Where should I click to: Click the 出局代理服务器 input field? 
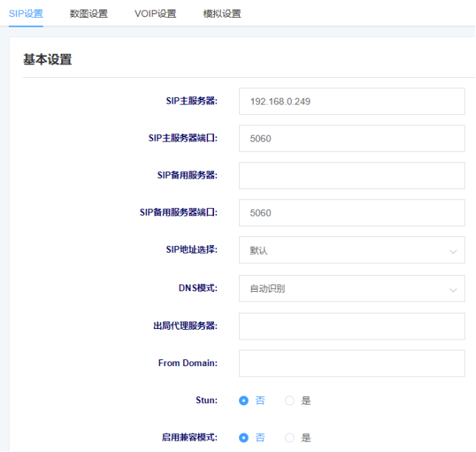click(352, 326)
